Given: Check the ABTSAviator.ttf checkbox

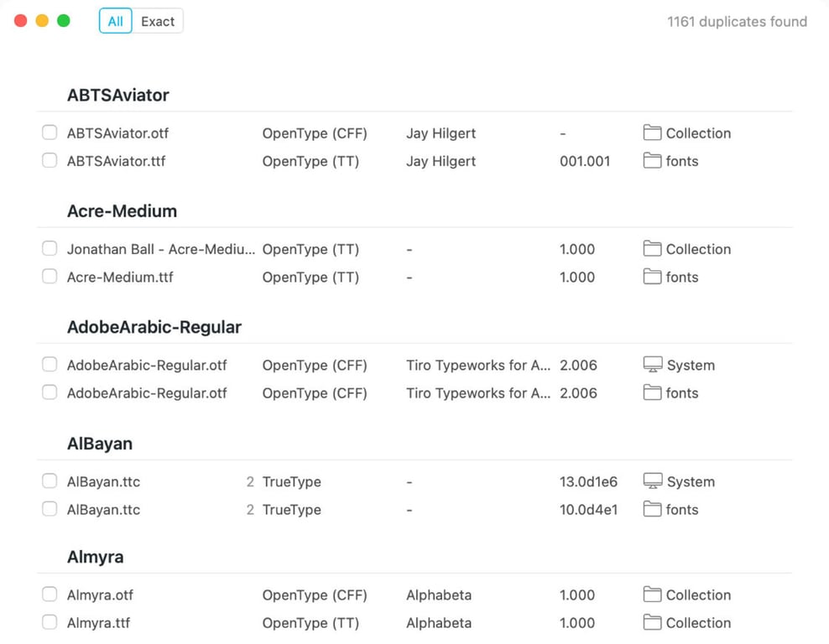Looking at the screenshot, I should tap(50, 160).
